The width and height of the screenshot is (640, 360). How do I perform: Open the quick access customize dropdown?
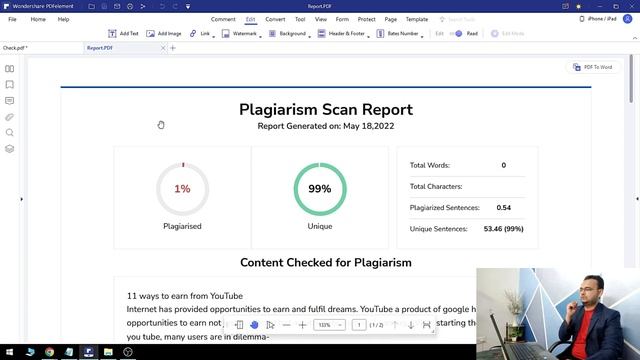[188, 6]
